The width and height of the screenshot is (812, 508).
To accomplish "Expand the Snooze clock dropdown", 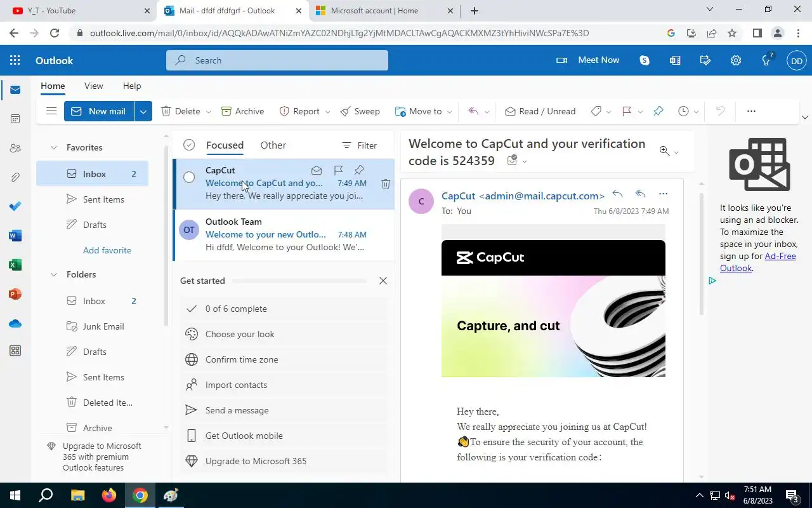I will coord(696,112).
